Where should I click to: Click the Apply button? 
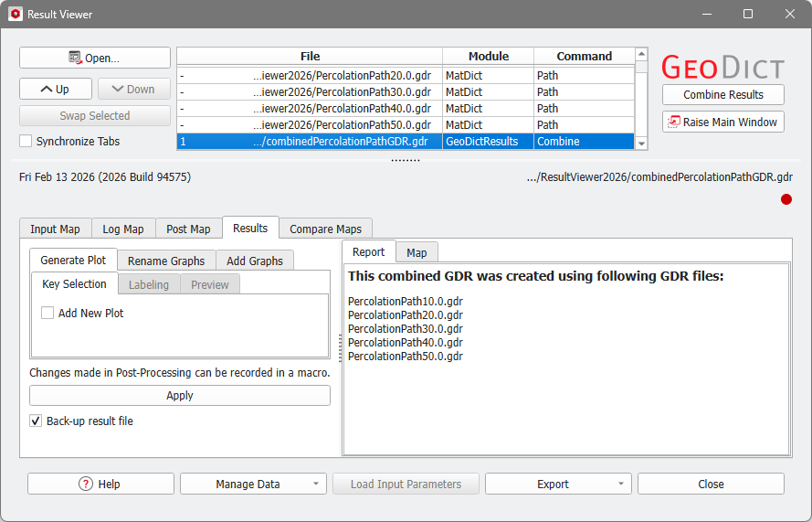pyautogui.click(x=180, y=396)
